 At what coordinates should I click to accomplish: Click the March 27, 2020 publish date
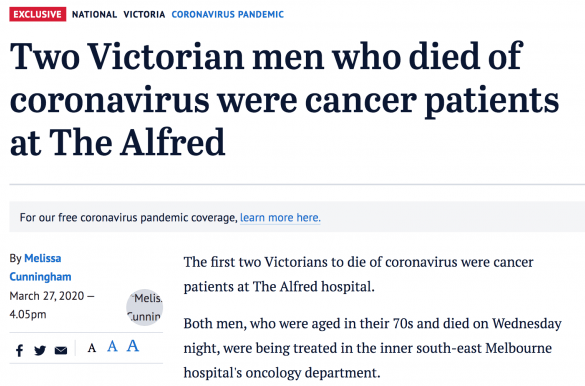coord(48,296)
